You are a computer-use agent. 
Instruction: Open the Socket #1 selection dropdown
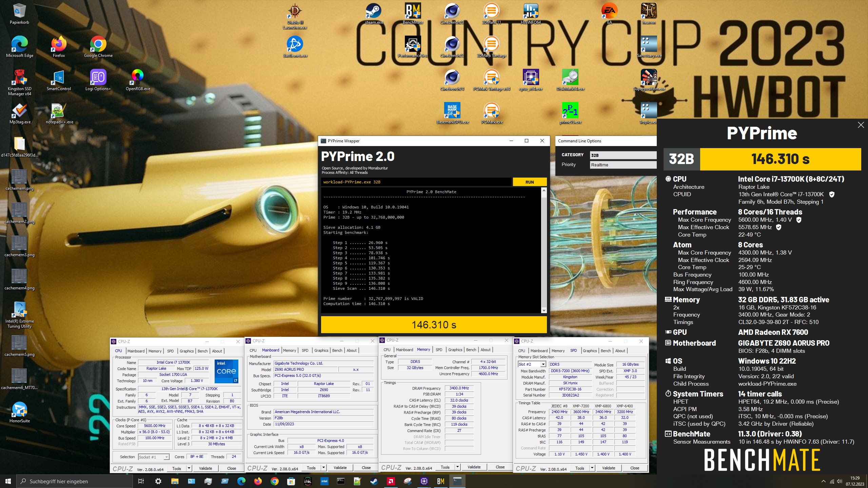[154, 457]
